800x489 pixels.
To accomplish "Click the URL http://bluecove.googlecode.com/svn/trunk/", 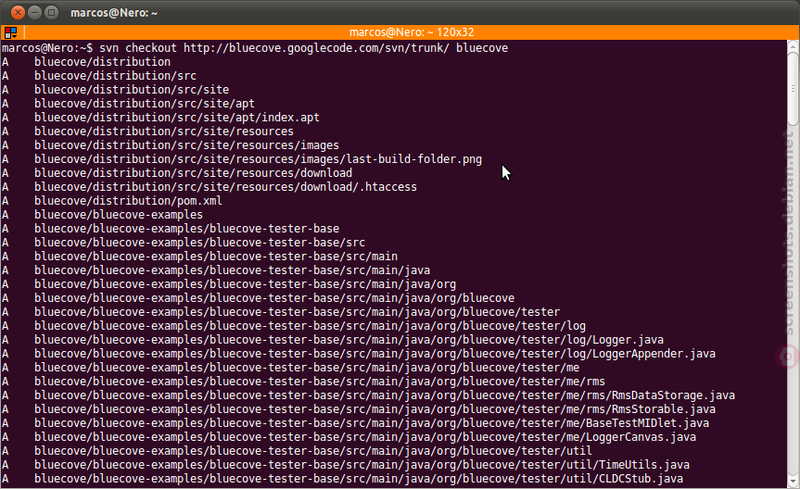I will pos(316,48).
